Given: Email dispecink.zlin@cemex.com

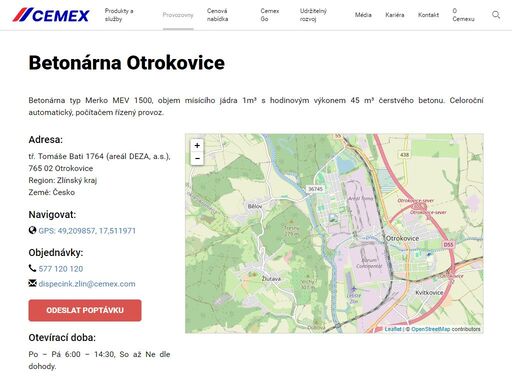Looking at the screenshot, I should pyautogui.click(x=87, y=284).
